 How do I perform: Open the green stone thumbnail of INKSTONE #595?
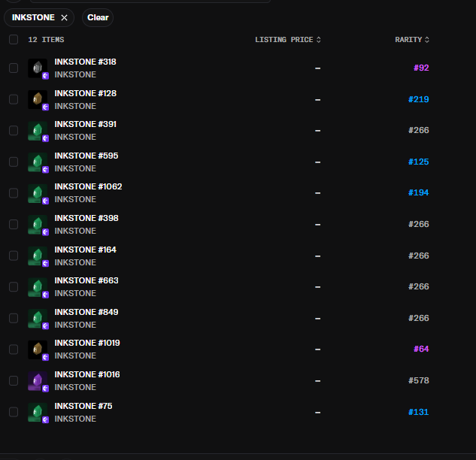[38, 162]
